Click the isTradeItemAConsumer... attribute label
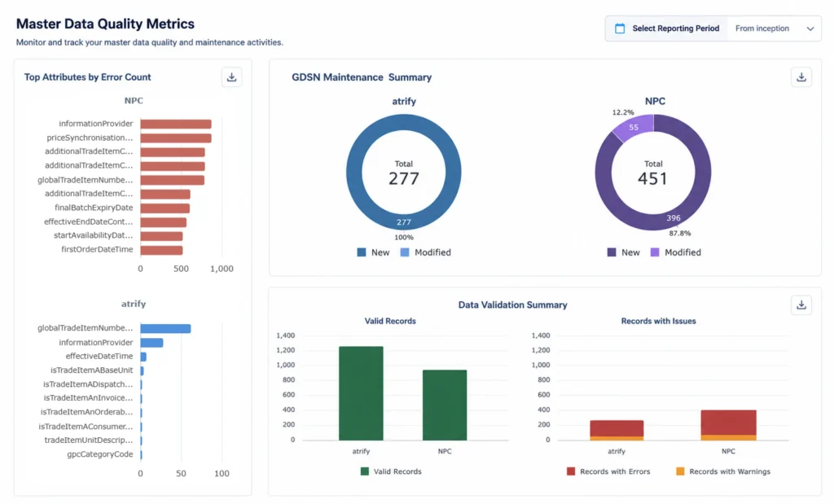 pyautogui.click(x=86, y=427)
